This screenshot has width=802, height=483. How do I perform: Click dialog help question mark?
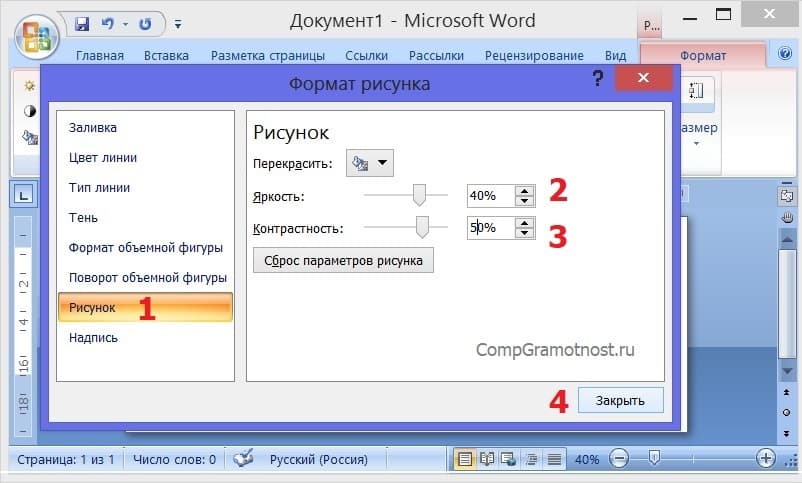597,78
